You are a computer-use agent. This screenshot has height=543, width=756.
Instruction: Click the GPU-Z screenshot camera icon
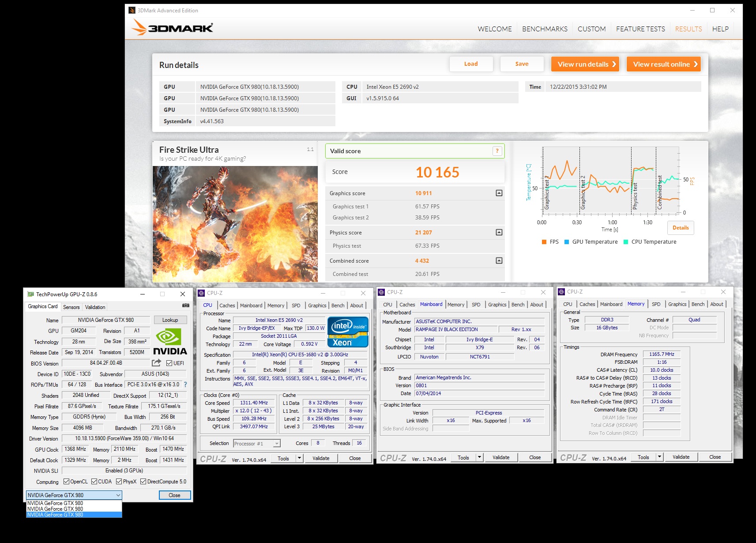click(186, 305)
